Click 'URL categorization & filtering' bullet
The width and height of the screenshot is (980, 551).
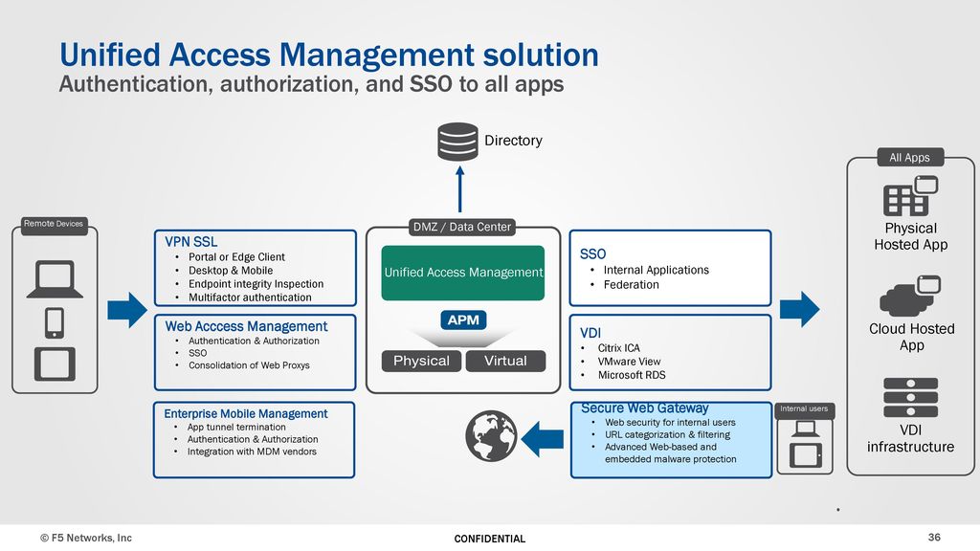[667, 435]
